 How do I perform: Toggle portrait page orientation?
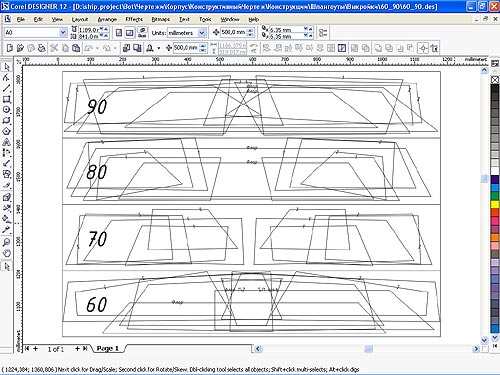[x=119, y=33]
